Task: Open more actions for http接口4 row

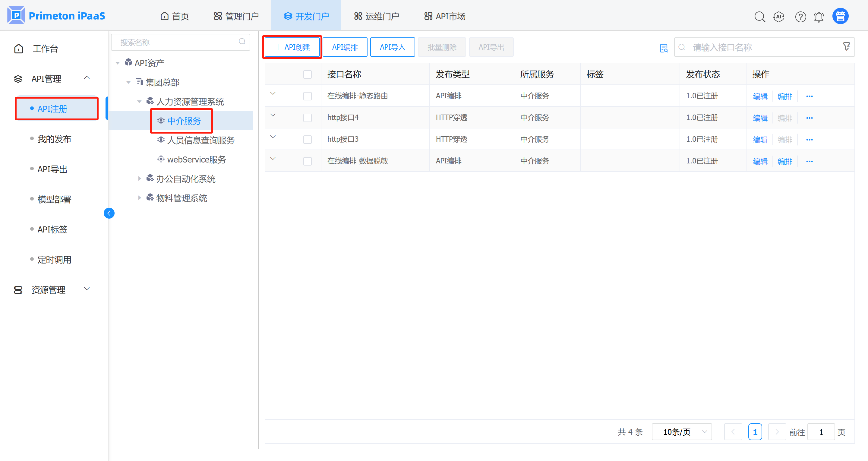Action: [810, 118]
